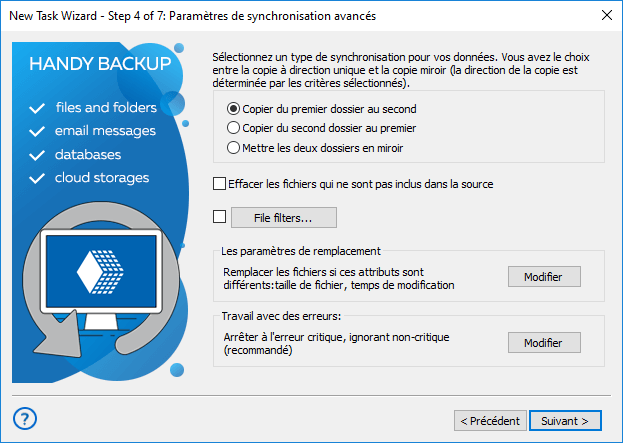Click the checkmark beside cloud storages
623x443 pixels.
38,178
